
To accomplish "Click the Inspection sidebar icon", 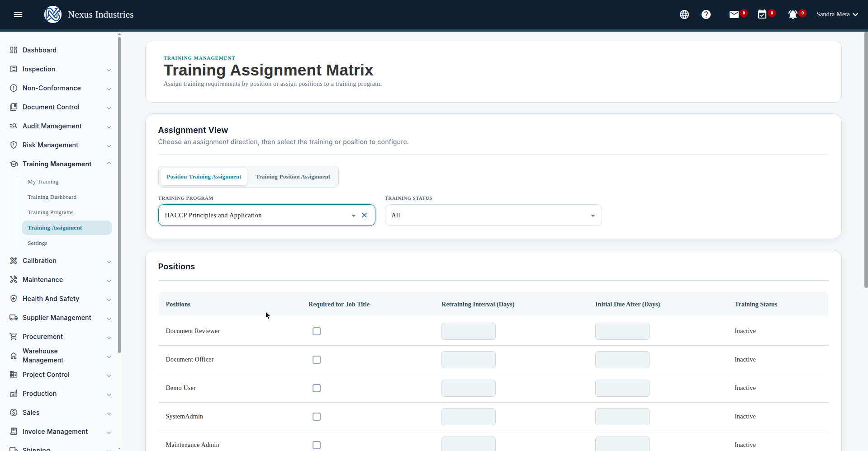I will pos(14,69).
